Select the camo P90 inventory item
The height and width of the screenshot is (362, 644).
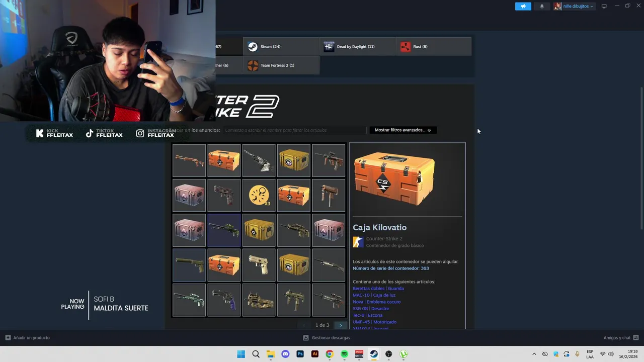coord(259,300)
